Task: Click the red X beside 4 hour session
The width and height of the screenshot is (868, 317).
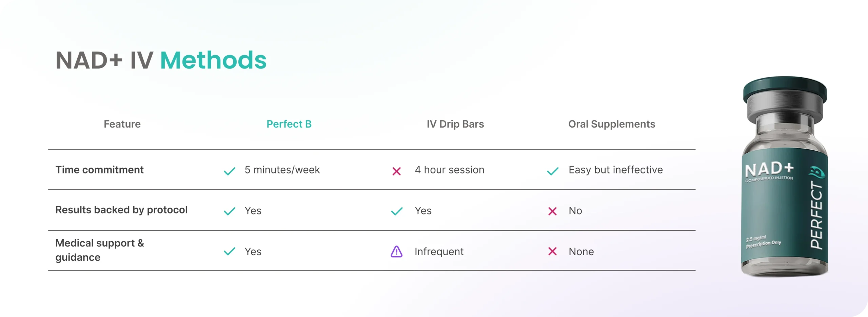Action: [396, 171]
